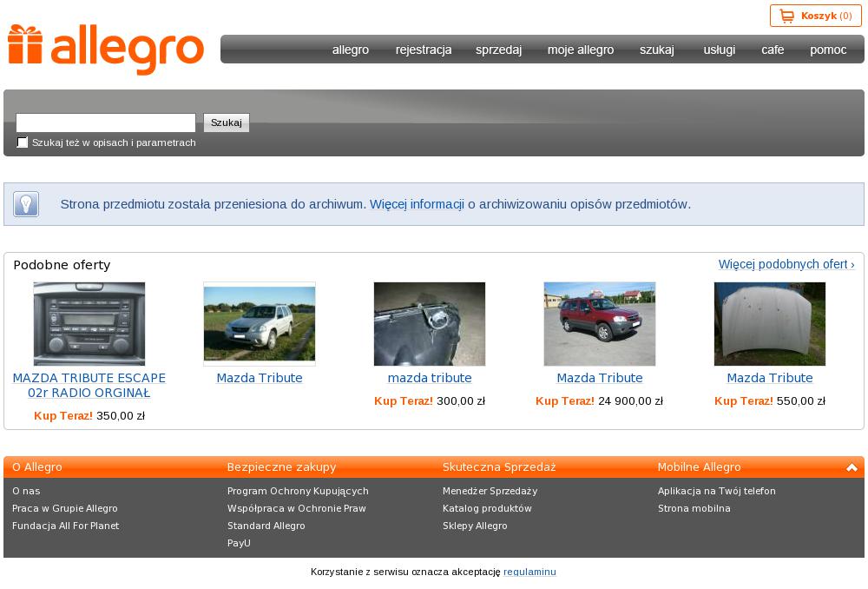Click 'Skuteczna Sprzedaż' footer heading
The height and width of the screenshot is (589, 868).
(x=499, y=467)
